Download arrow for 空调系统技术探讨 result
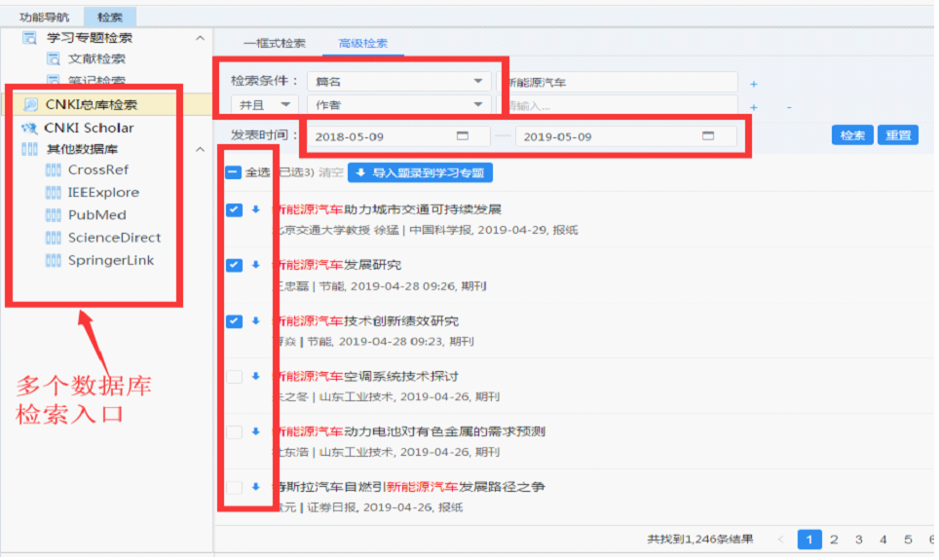Screen dimensions: 939x560 [256, 377]
